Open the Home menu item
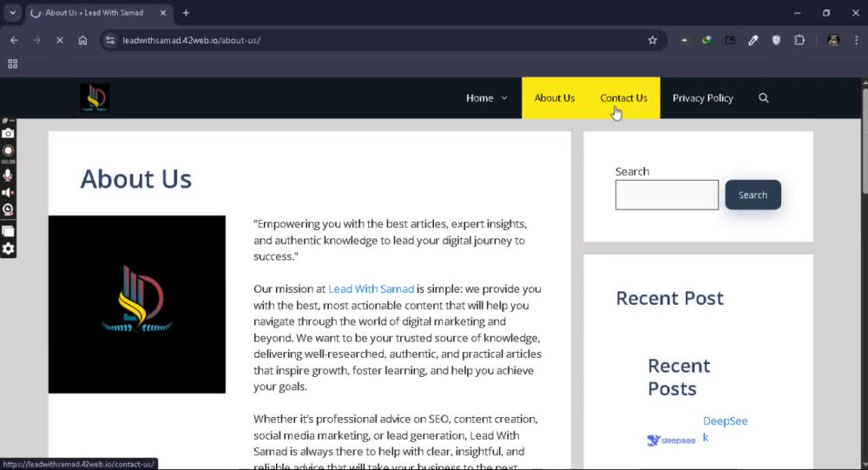This screenshot has height=470, width=868. pyautogui.click(x=479, y=98)
